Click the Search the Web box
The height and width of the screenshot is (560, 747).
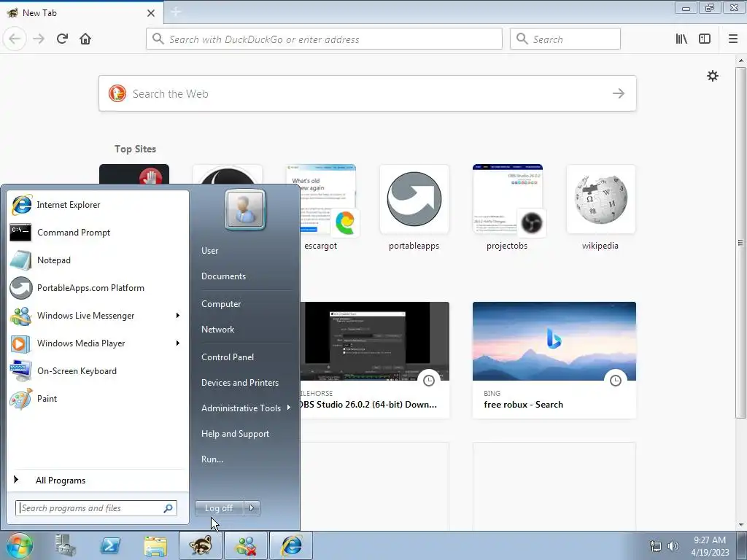pyautogui.click(x=368, y=94)
